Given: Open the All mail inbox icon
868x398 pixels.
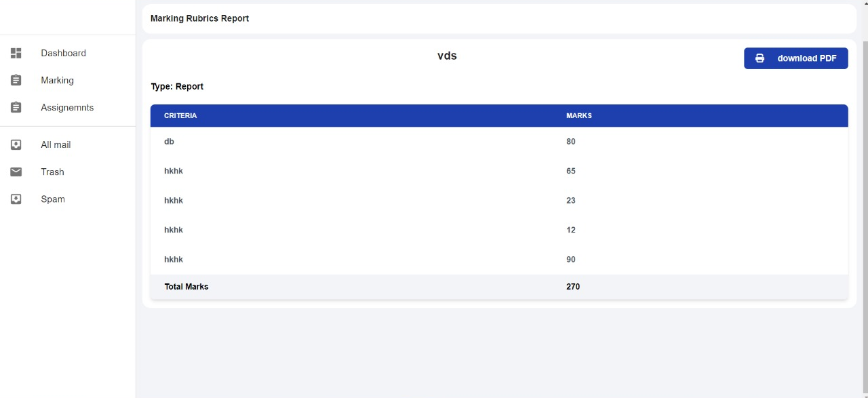Looking at the screenshot, I should (x=16, y=144).
